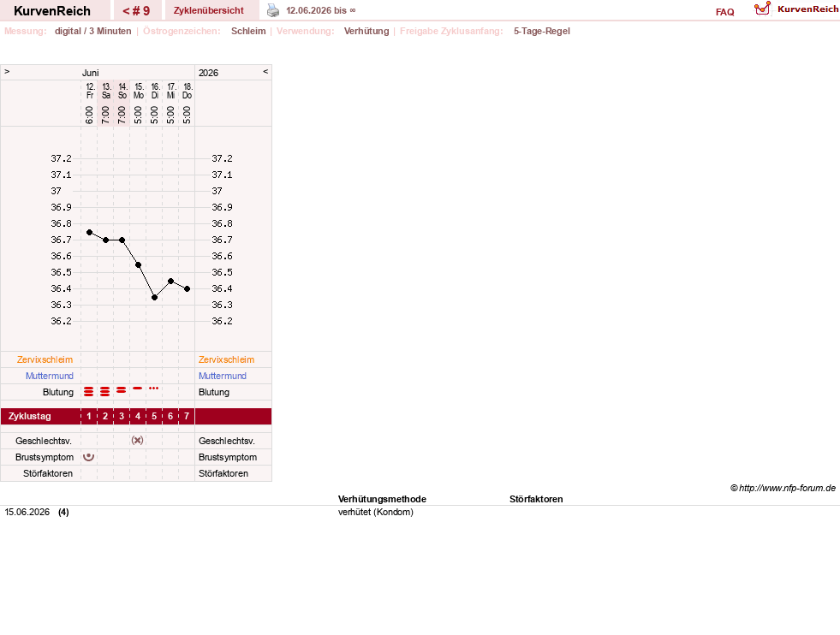Click the printer icon
Viewport: 840px width, 635px height.
tap(272, 11)
